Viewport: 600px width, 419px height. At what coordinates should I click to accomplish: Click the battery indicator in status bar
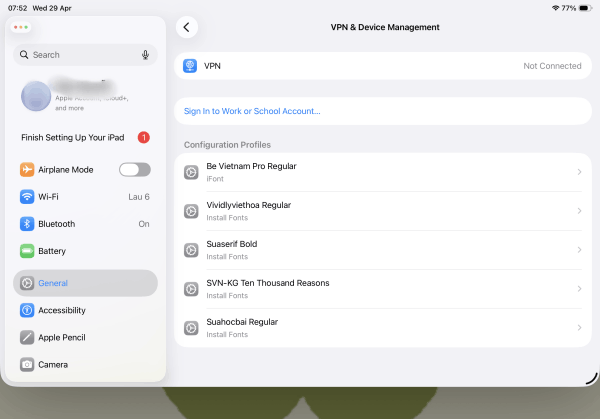(585, 8)
